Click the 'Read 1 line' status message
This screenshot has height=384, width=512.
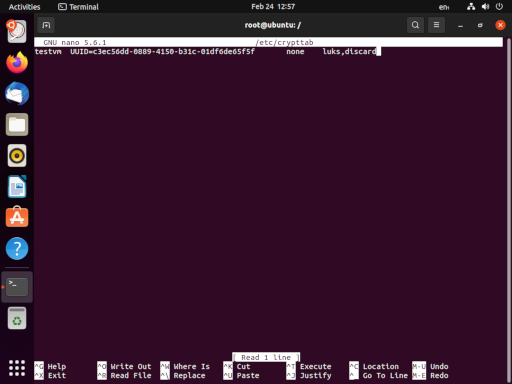pos(266,357)
